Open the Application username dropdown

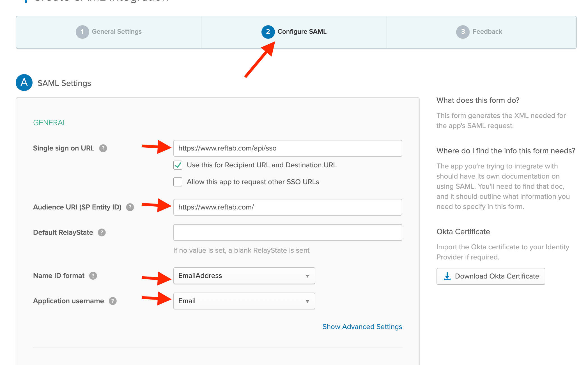tap(244, 301)
